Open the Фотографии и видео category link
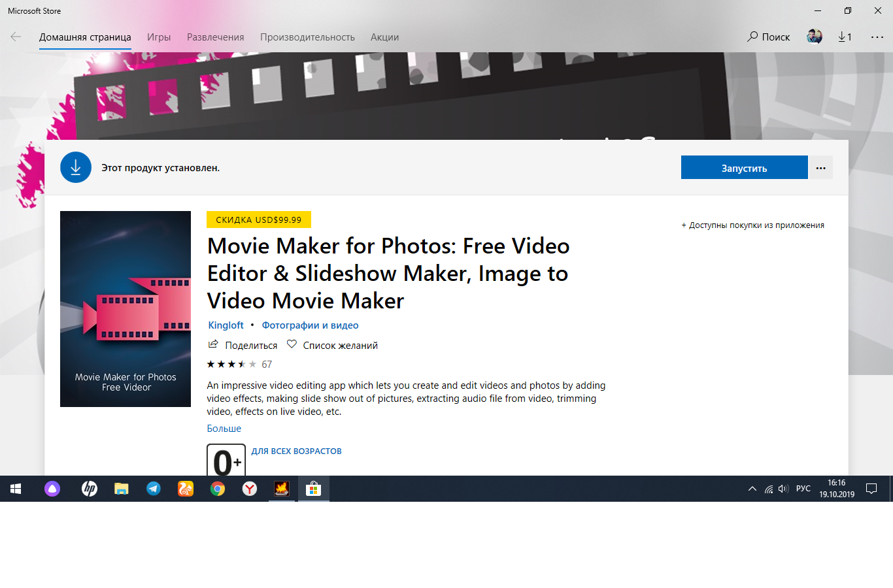Viewport: 893px width, 588px height. click(310, 325)
